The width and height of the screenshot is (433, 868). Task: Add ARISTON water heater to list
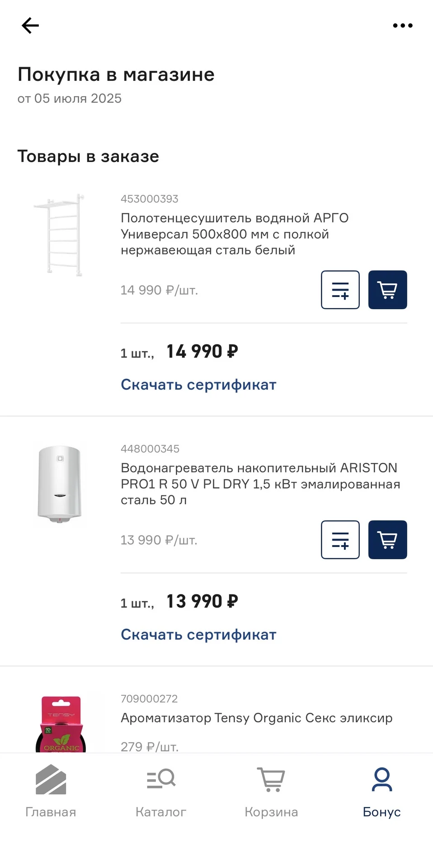pos(340,540)
